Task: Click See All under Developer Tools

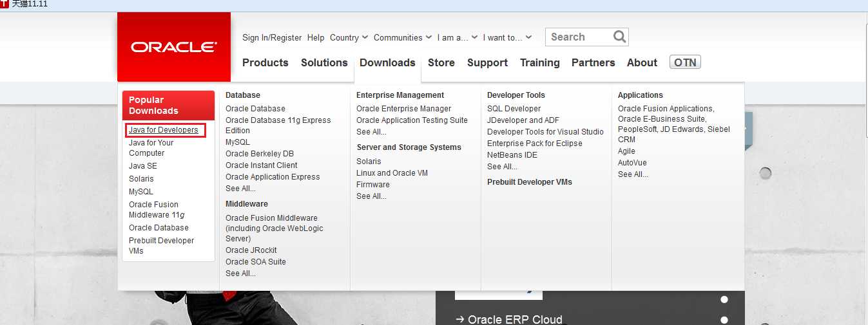Action: click(502, 167)
